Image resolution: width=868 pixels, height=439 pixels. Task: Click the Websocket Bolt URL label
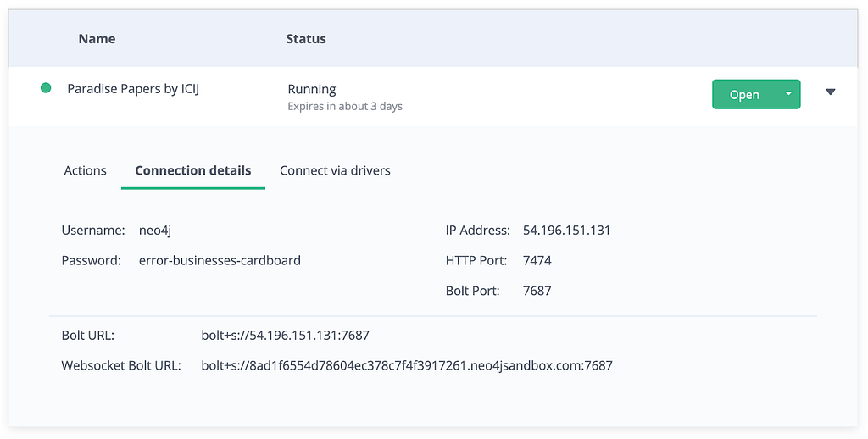point(121,365)
